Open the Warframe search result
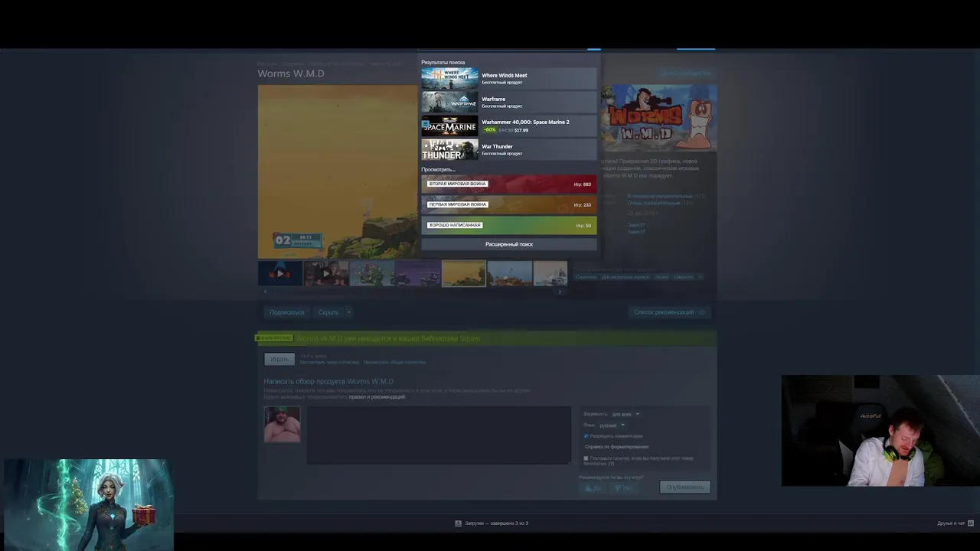This screenshot has width=980, height=551. click(508, 102)
